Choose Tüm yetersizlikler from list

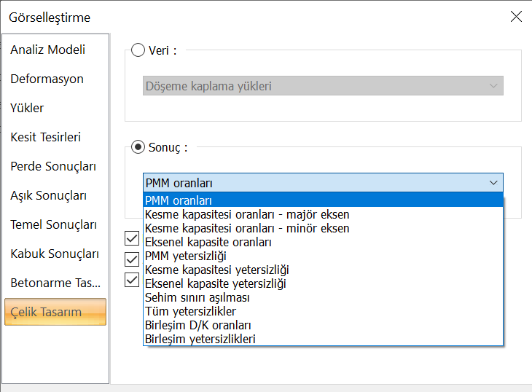(x=190, y=311)
